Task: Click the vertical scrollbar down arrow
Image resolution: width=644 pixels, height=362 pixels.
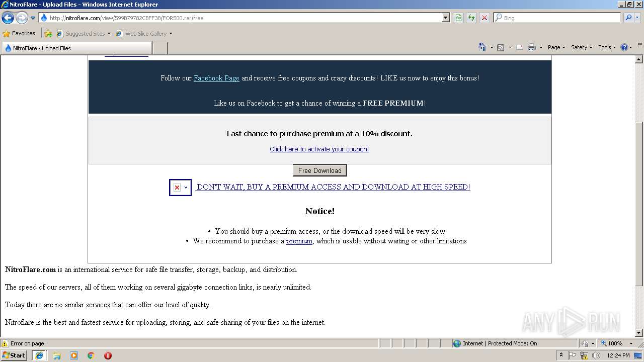Action: [x=639, y=333]
